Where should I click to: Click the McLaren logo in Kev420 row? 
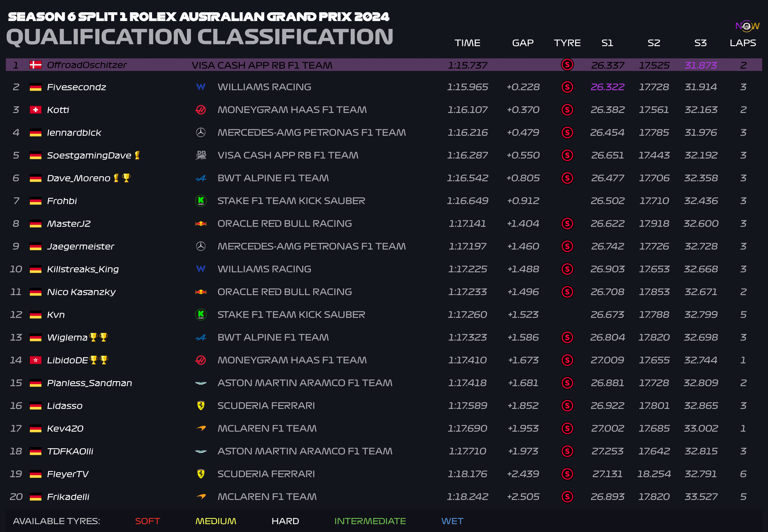[x=201, y=428]
